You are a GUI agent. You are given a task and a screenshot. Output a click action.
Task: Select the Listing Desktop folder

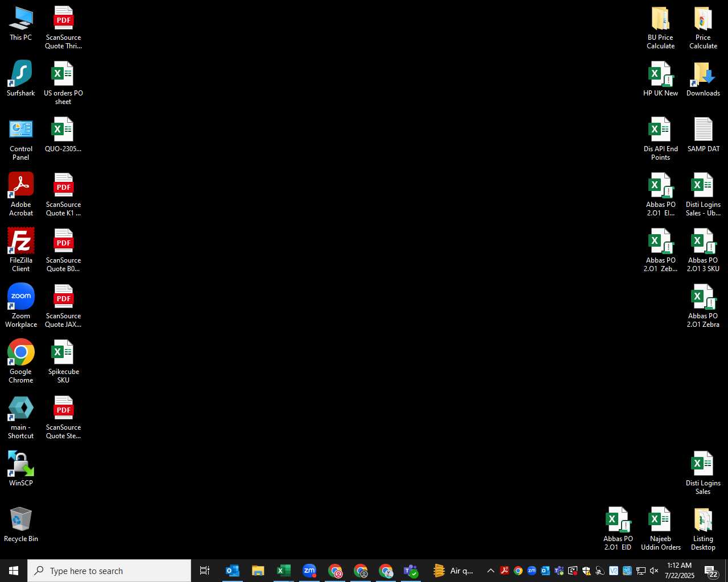point(703,529)
